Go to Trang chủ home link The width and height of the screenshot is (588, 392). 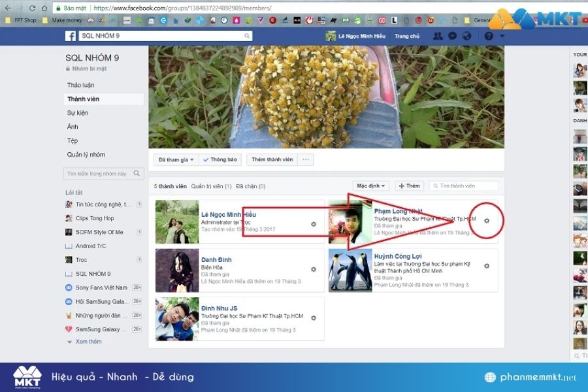[x=407, y=36]
